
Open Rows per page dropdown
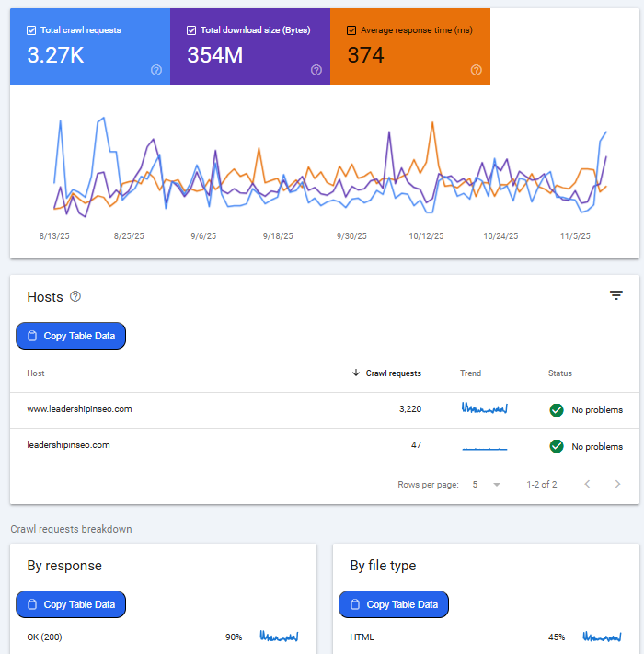485,484
